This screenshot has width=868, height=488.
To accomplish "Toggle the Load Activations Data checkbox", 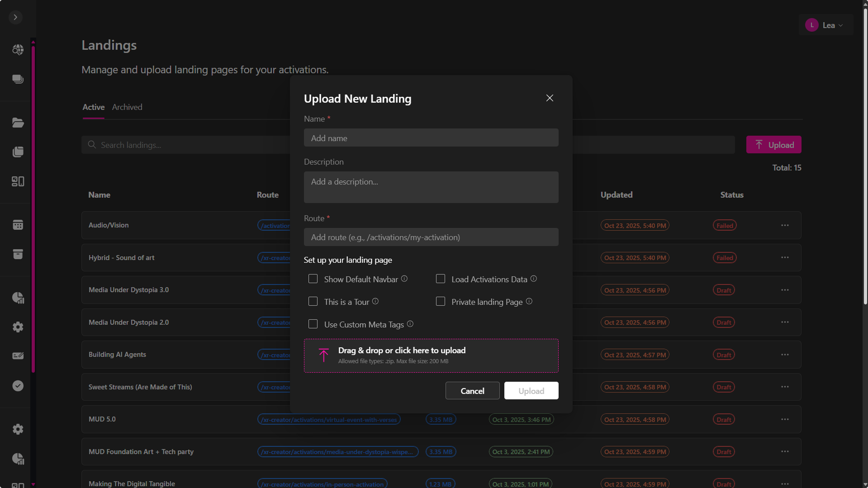I will point(441,279).
